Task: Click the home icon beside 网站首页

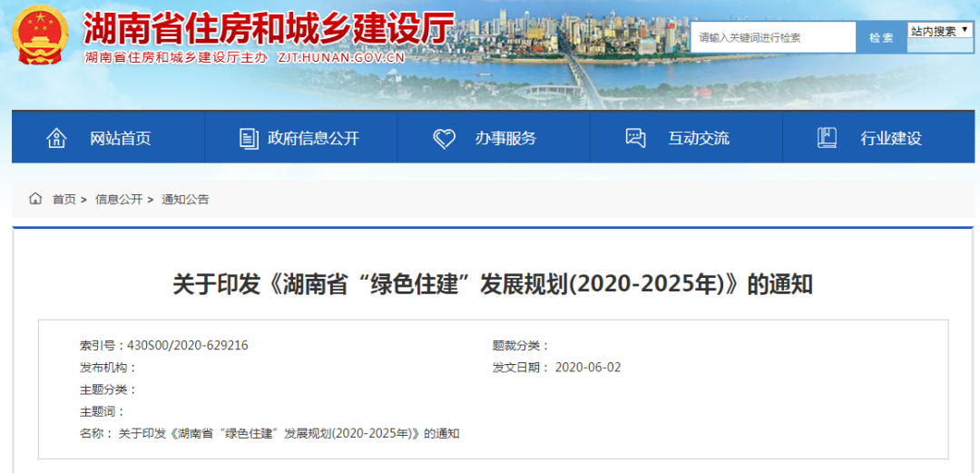Action: [x=56, y=138]
